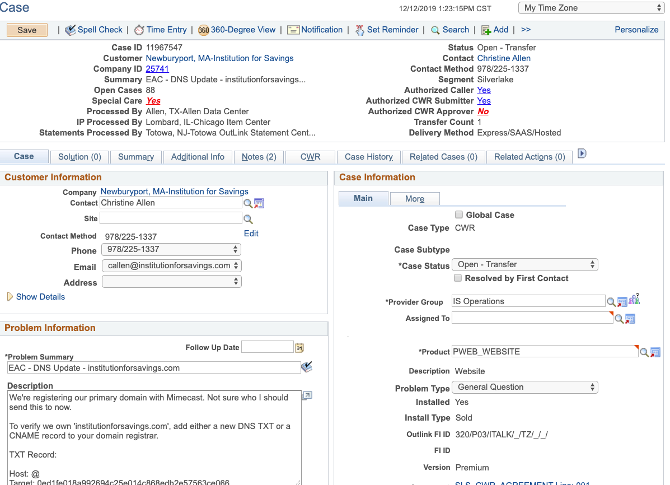Click the Product lookup magnifier icon
The image size is (670, 485).
tap(643, 352)
